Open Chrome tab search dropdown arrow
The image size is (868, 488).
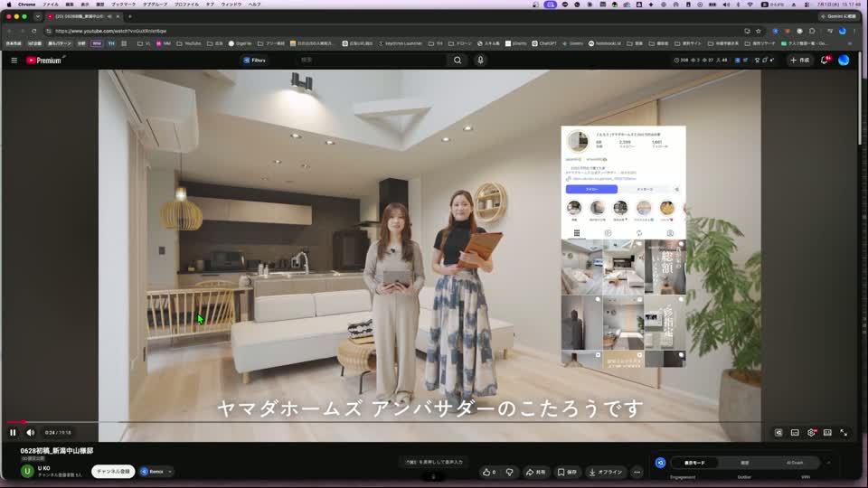38,16
